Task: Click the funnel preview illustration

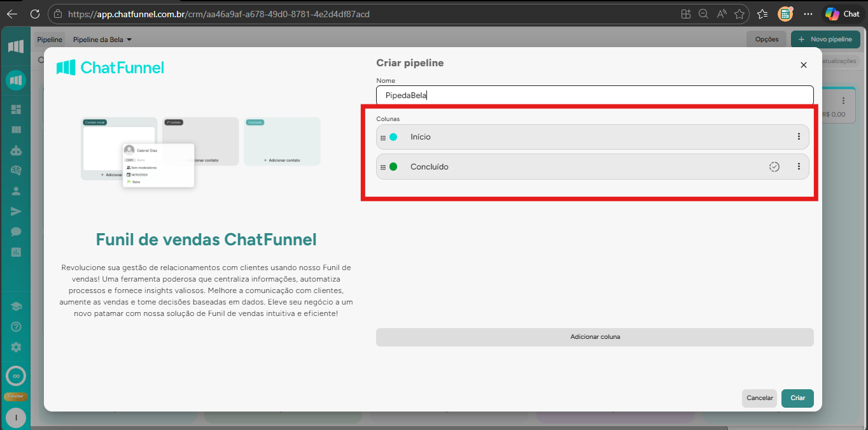Action: pyautogui.click(x=200, y=152)
